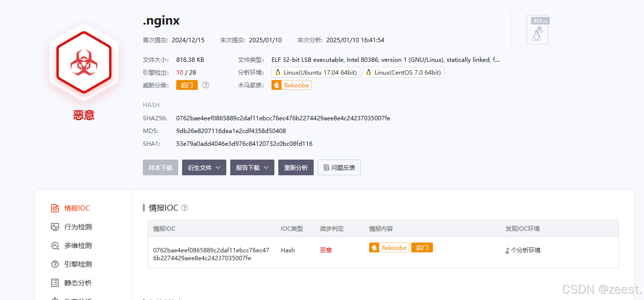Expand the 衍生文件 dropdown
This screenshot has height=300, width=644.
click(x=204, y=167)
